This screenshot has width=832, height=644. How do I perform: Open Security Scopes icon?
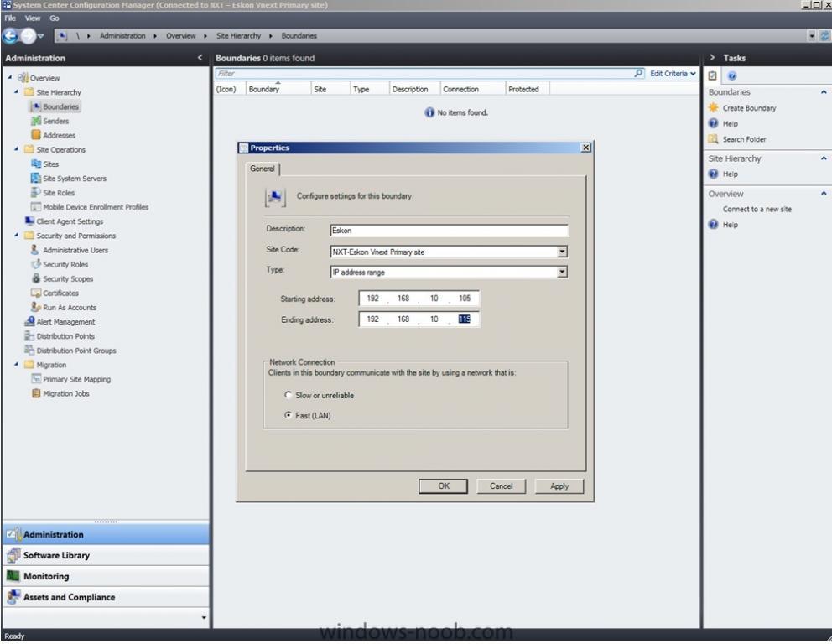tap(36, 278)
